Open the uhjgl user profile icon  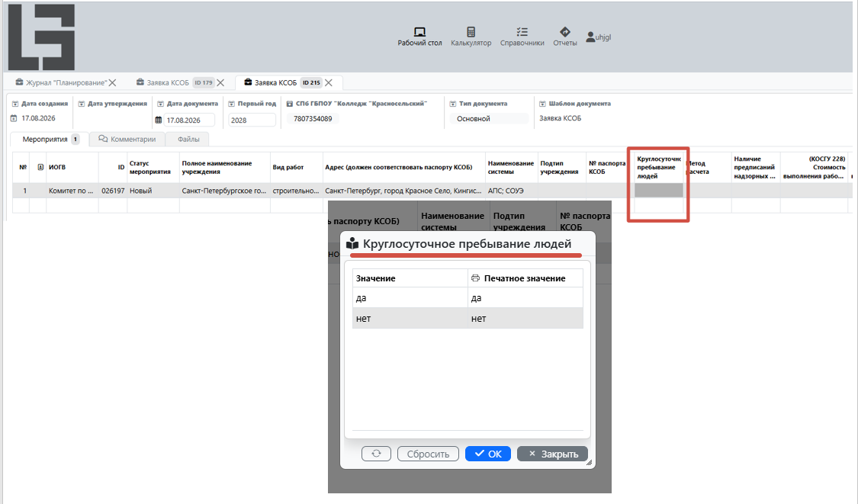pos(598,37)
